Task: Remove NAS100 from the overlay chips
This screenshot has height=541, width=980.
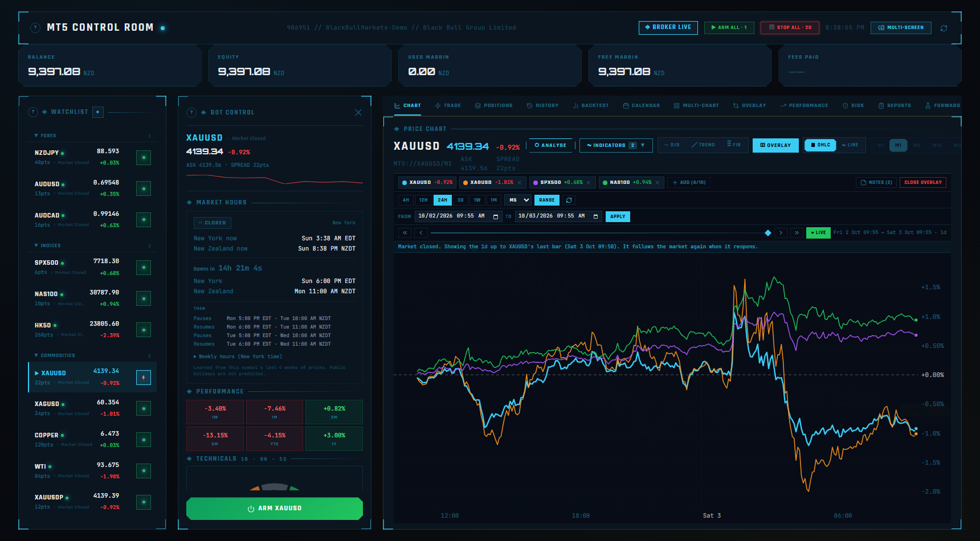Action: coord(658,183)
